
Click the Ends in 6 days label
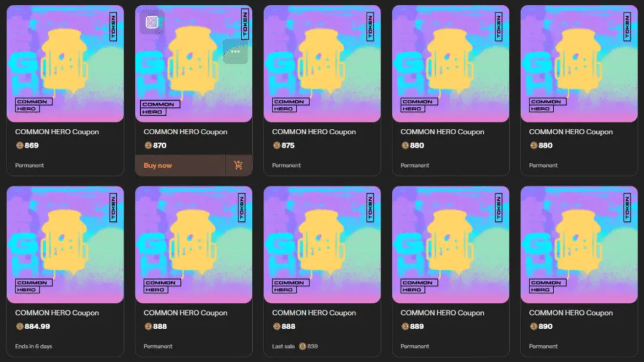point(33,346)
